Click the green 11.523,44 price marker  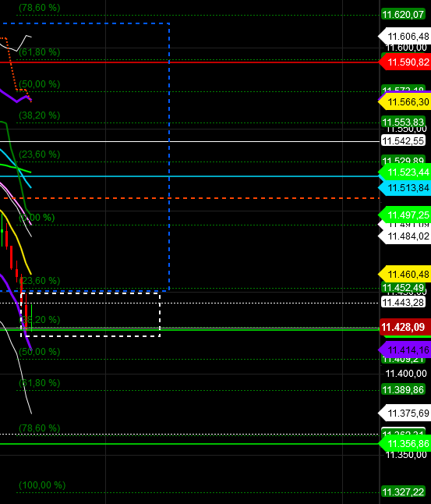point(405,172)
